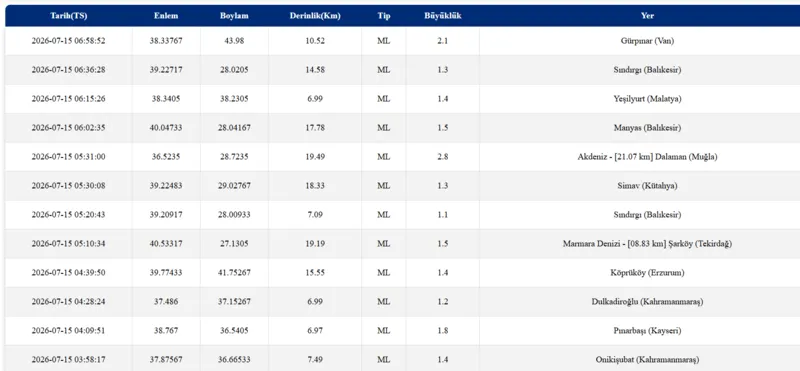Click the latitude value 38.33767
800x371 pixels.
(166, 41)
